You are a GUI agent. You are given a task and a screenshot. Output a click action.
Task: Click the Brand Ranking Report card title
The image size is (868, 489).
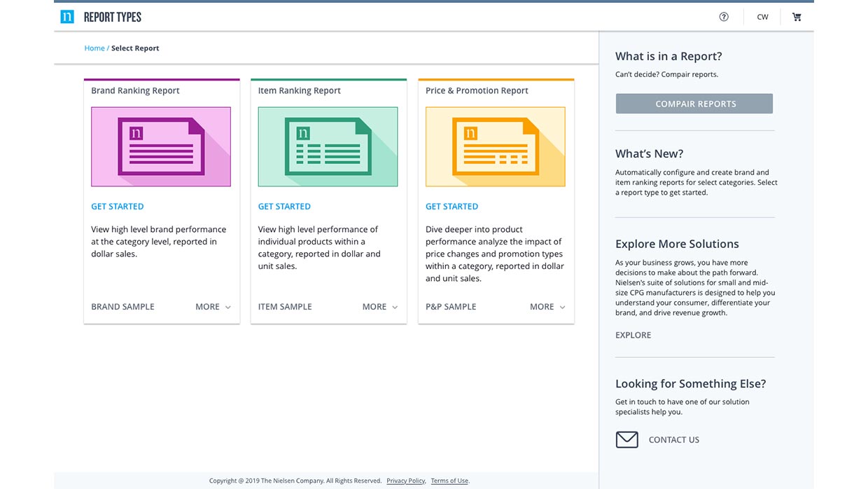click(135, 90)
